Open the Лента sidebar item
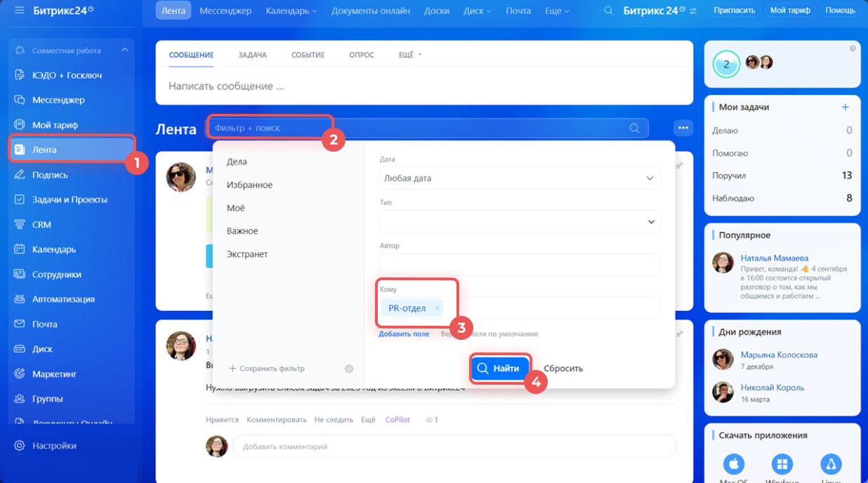 (x=72, y=150)
